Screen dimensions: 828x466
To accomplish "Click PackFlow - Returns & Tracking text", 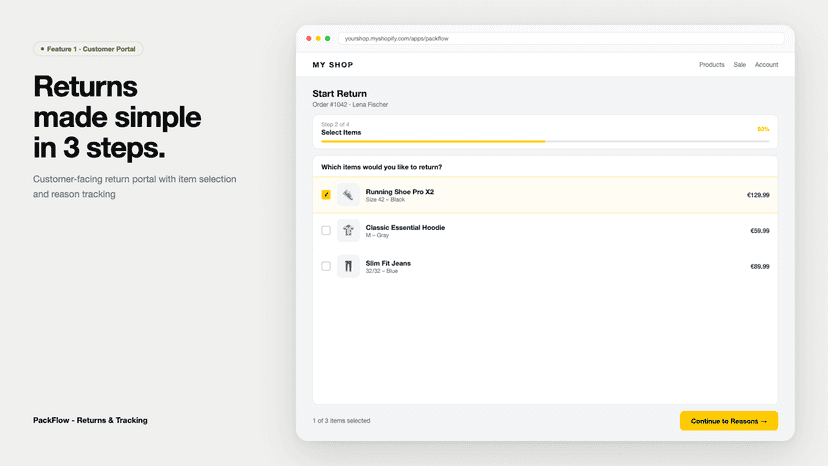I will coord(90,421).
